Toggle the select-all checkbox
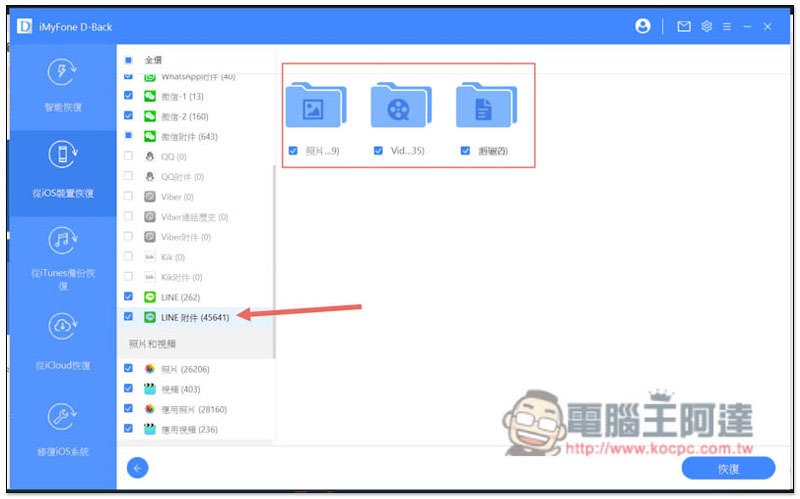Image resolution: width=800 pixels, height=499 pixels. tap(129, 60)
